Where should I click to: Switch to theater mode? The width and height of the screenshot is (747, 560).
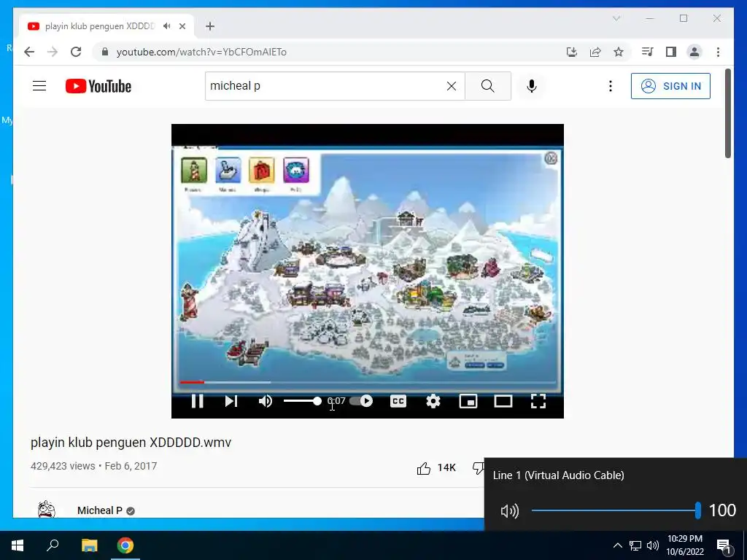pos(503,402)
